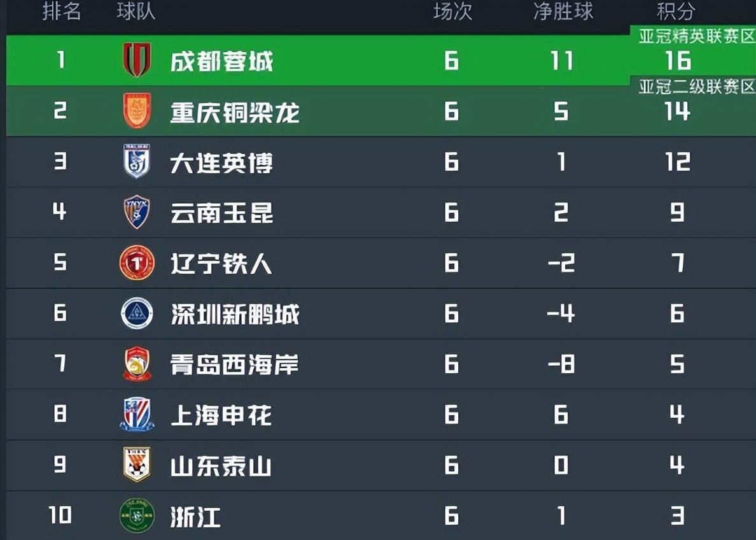Click the 成都蓉城 club crest
This screenshot has height=540, width=756.
pyautogui.click(x=137, y=60)
